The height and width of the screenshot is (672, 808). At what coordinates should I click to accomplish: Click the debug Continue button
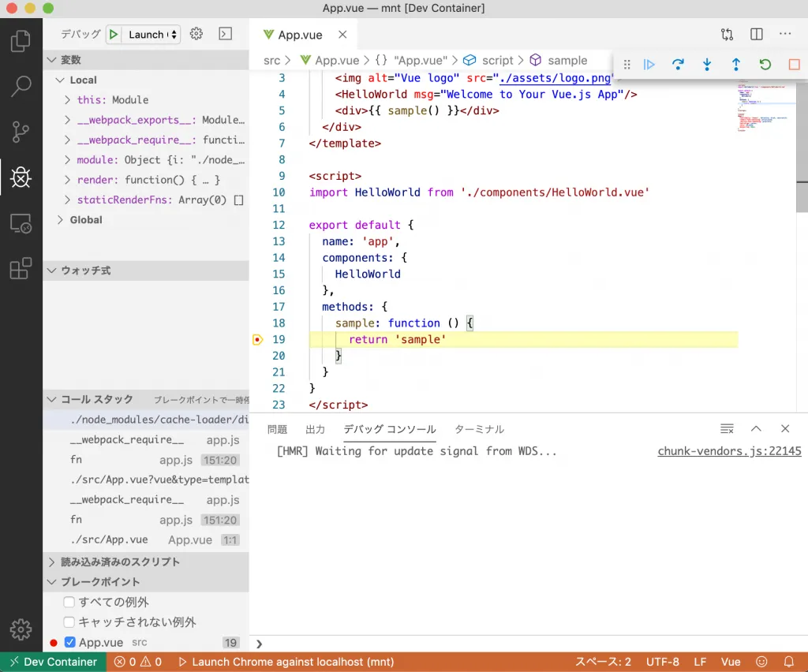pos(649,65)
